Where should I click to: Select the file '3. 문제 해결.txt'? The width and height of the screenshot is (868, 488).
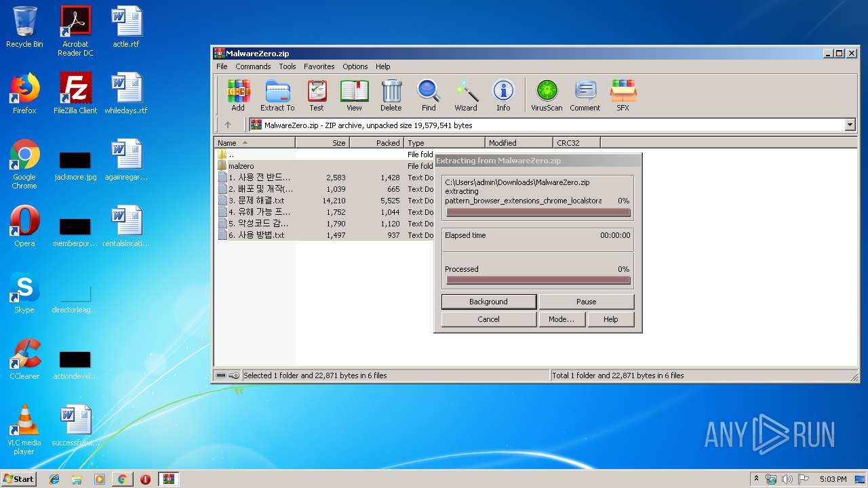pos(324,201)
